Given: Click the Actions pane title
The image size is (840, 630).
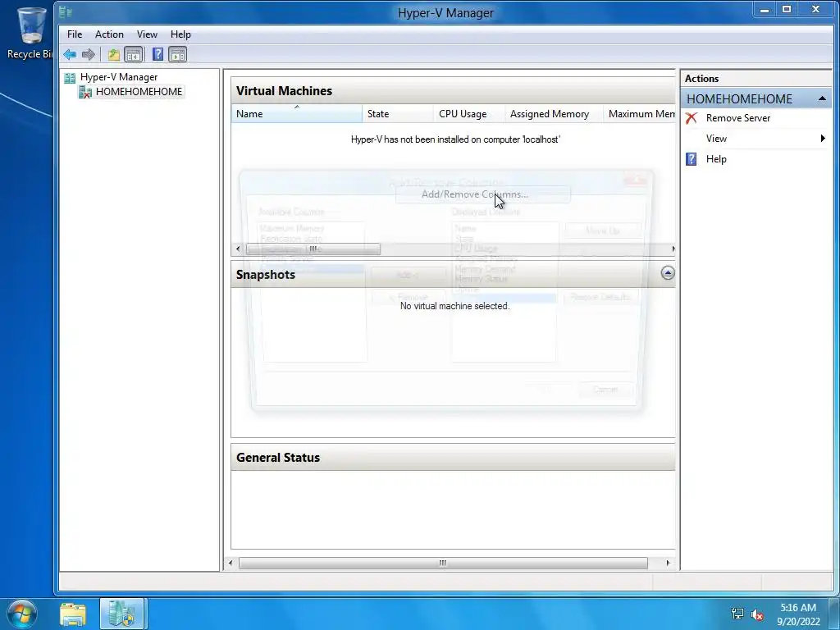Looking at the screenshot, I should (x=702, y=79).
